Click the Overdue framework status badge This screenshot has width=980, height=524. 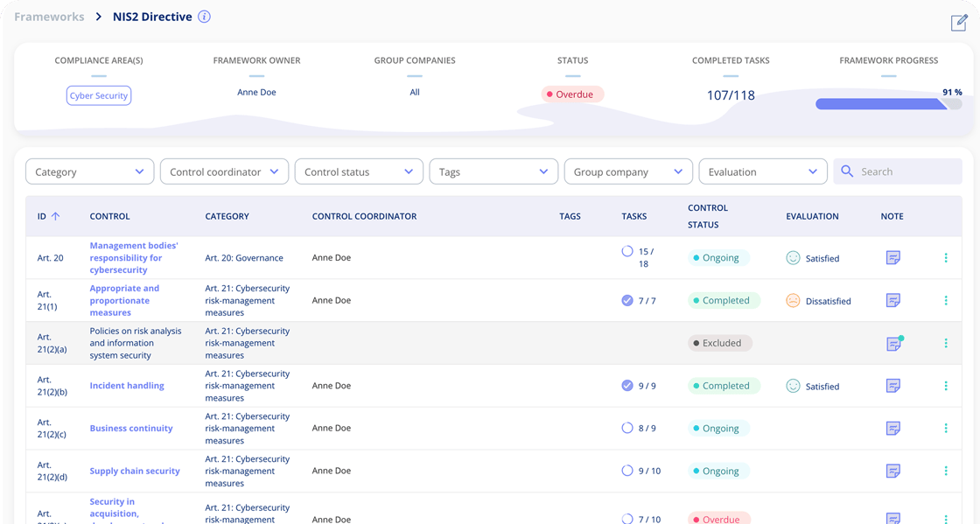click(572, 94)
